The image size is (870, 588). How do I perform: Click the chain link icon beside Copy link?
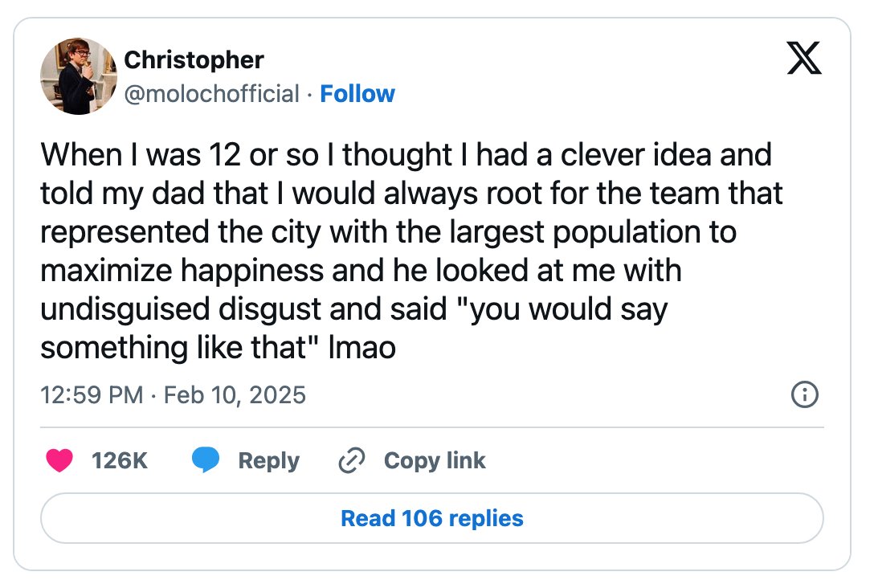click(x=352, y=460)
